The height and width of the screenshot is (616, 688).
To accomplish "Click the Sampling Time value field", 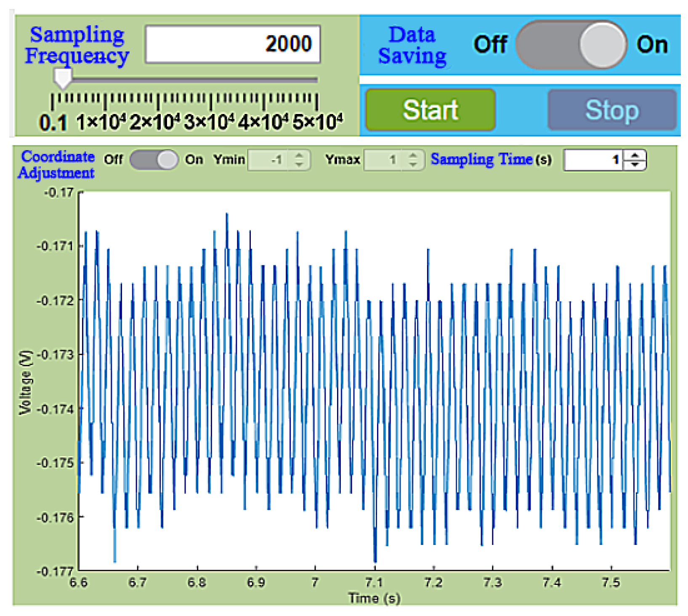I will coord(593,160).
